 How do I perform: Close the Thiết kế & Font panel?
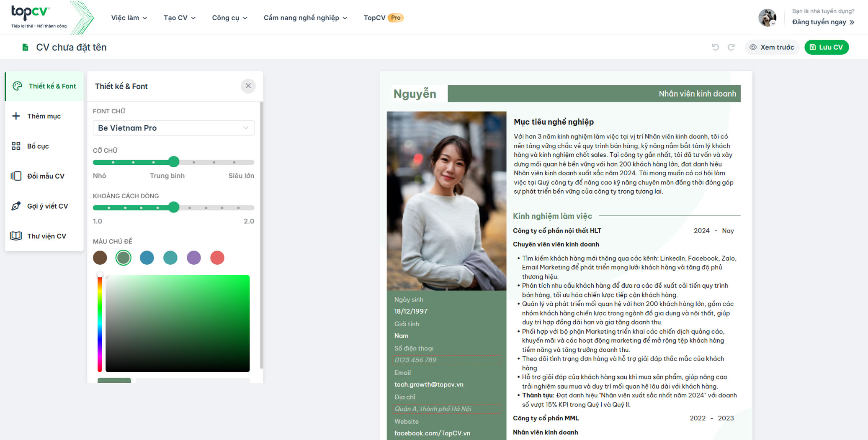pos(248,86)
